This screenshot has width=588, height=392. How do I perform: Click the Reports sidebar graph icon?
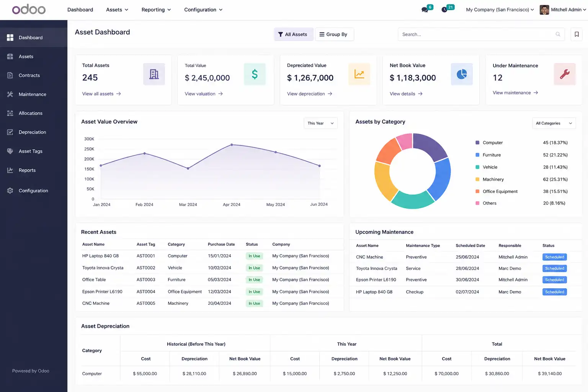tap(10, 170)
